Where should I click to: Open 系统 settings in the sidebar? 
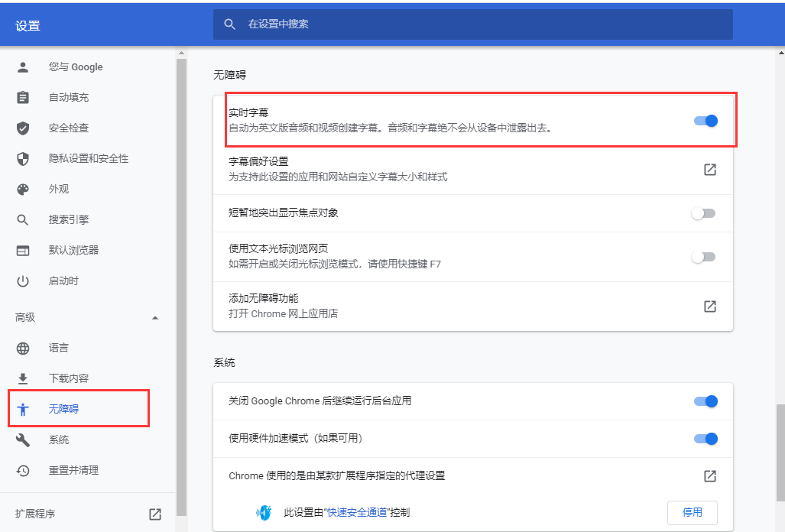click(59, 440)
